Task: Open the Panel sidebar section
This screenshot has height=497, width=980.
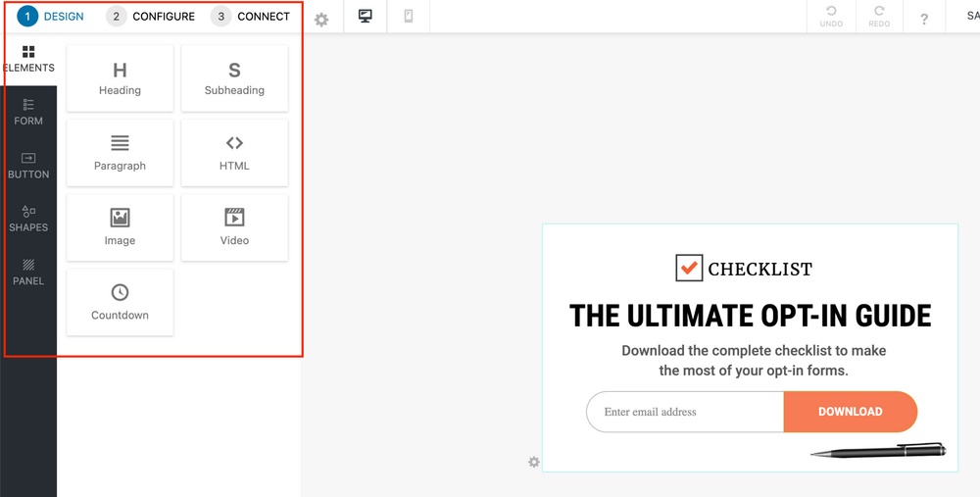Action: (28, 272)
